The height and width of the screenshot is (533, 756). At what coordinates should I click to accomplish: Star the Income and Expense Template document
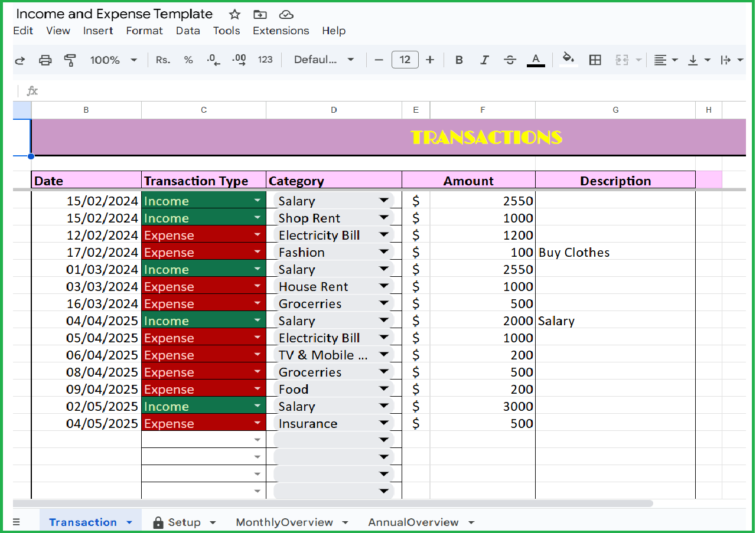[x=234, y=15]
